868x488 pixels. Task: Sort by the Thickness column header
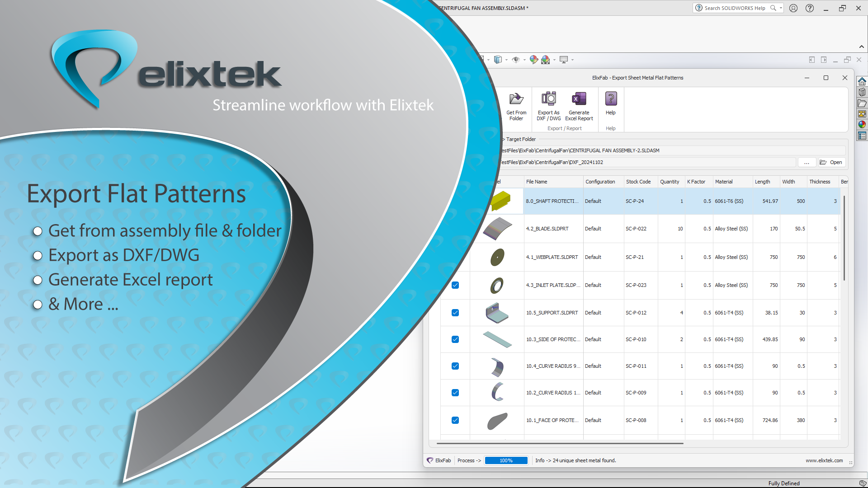click(x=823, y=182)
